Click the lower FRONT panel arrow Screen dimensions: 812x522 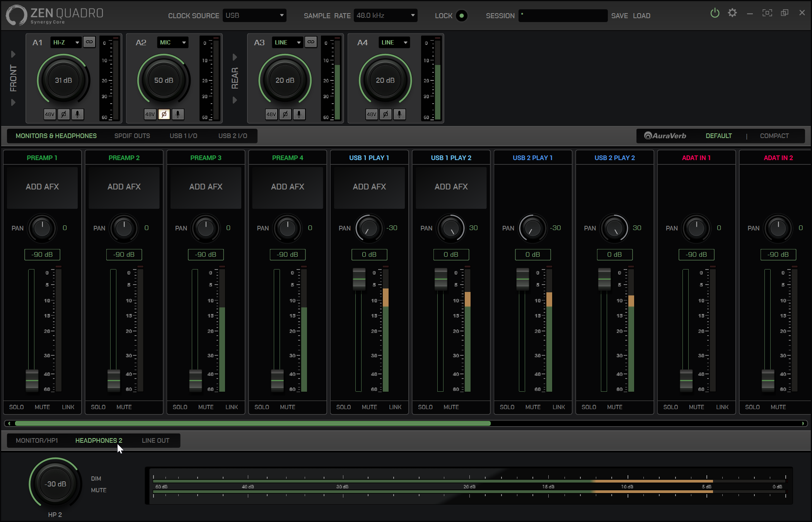click(x=13, y=102)
